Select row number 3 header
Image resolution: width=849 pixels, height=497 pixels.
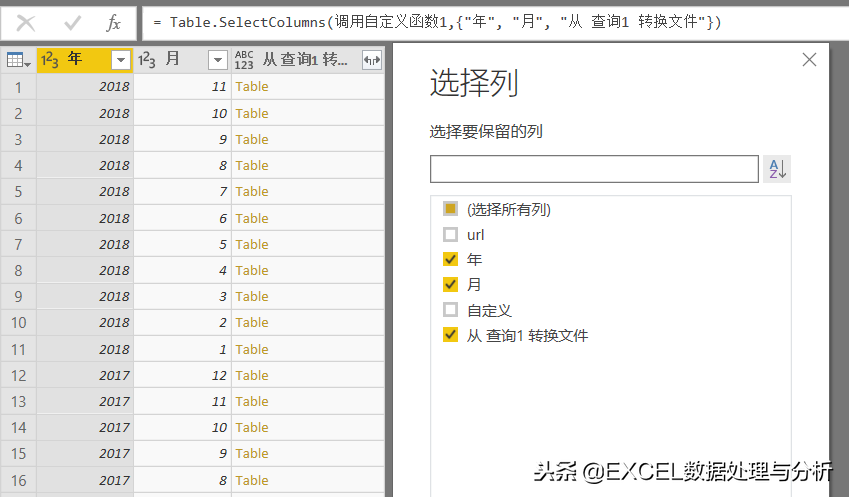[x=18, y=140]
